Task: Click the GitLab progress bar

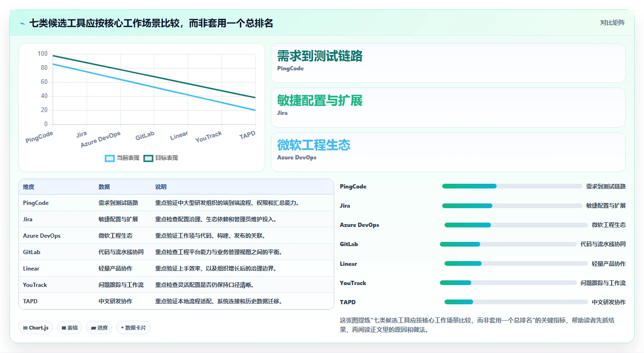Action: [x=508, y=244]
